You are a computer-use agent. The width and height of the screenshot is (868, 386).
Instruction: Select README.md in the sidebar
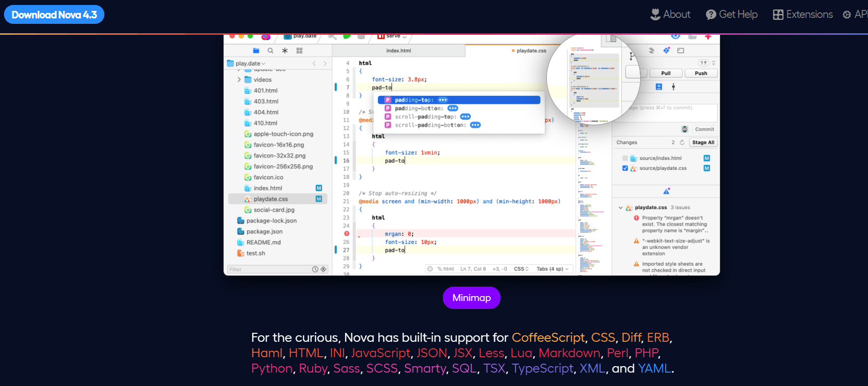(259, 242)
